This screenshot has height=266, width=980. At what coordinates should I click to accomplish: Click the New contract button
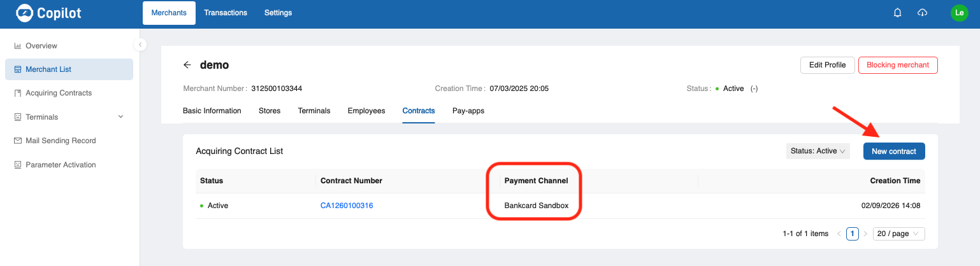click(893, 151)
